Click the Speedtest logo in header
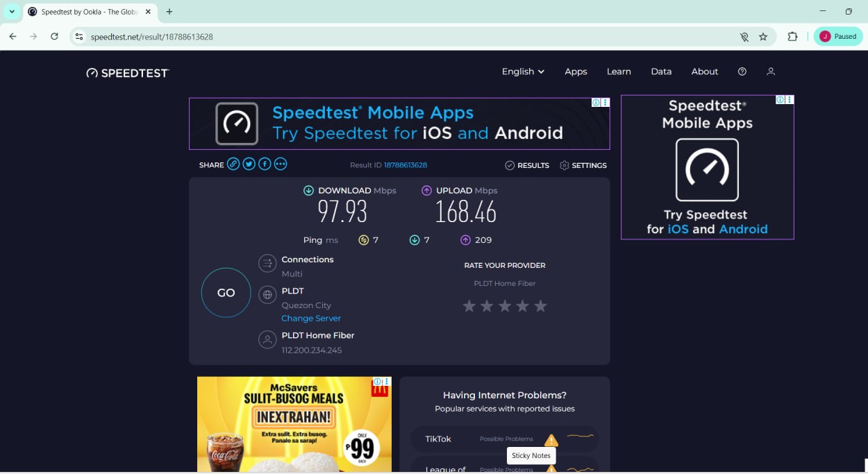Screen dimensions: 868x474 (128, 72)
